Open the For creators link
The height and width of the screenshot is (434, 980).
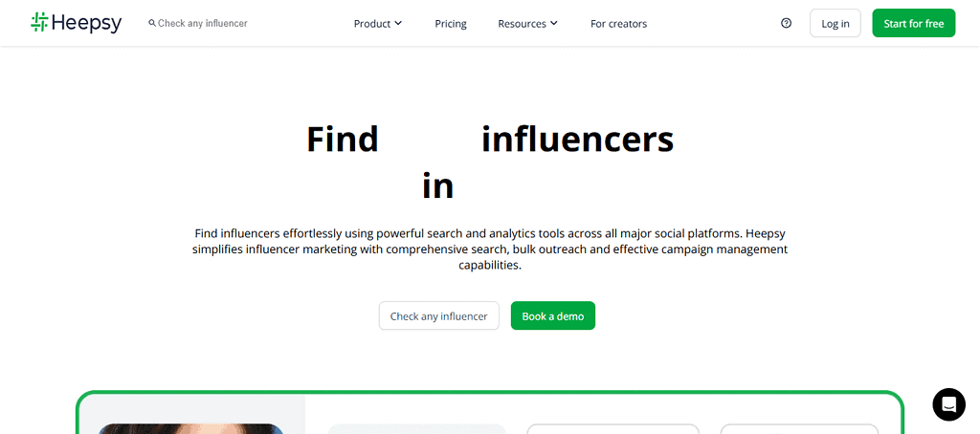(618, 24)
